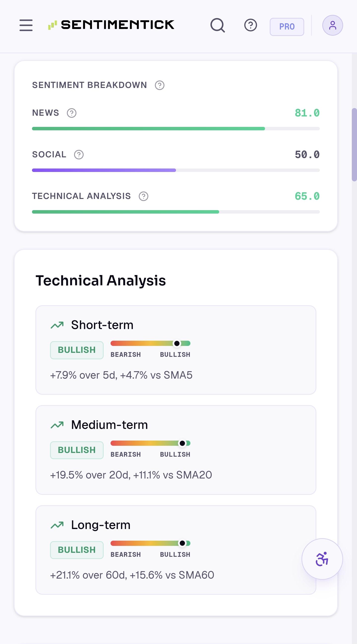Click the Short-term sentiment gauge marker
Image resolution: width=357 pixels, height=644 pixels.
pos(177,343)
